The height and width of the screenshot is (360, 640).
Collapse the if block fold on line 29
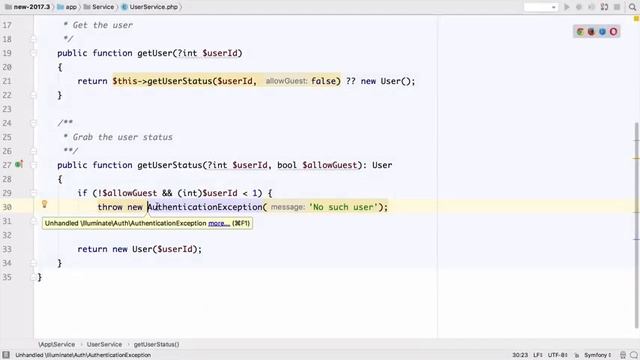tap(33, 193)
